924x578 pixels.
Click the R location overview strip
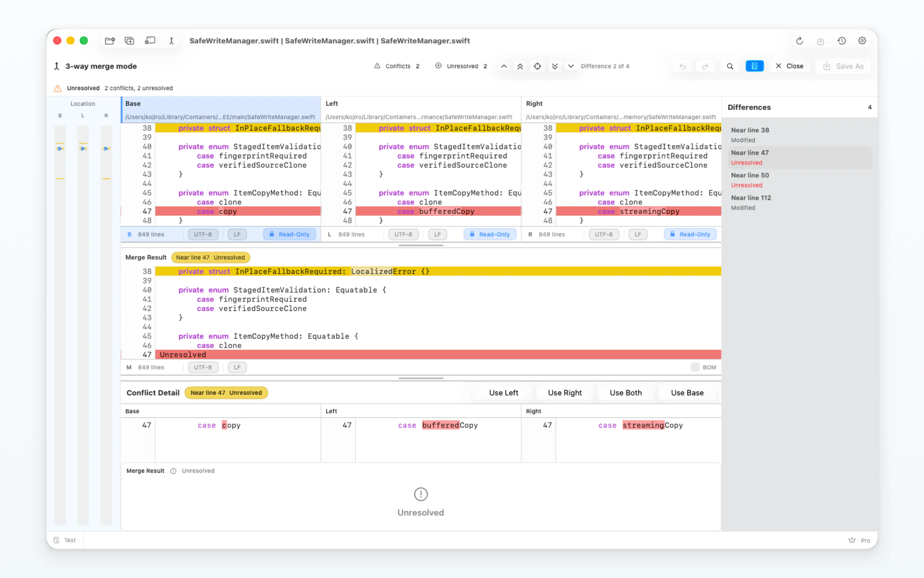pyautogui.click(x=106, y=325)
